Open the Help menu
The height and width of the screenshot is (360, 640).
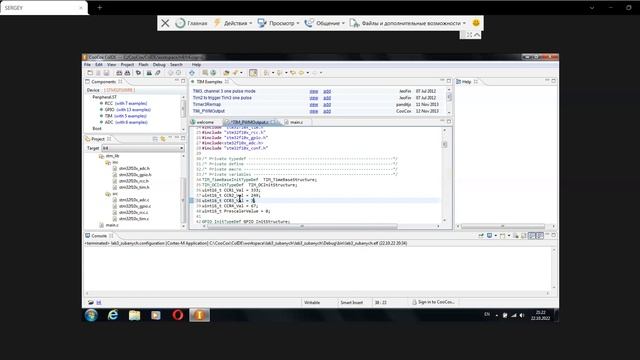196,64
